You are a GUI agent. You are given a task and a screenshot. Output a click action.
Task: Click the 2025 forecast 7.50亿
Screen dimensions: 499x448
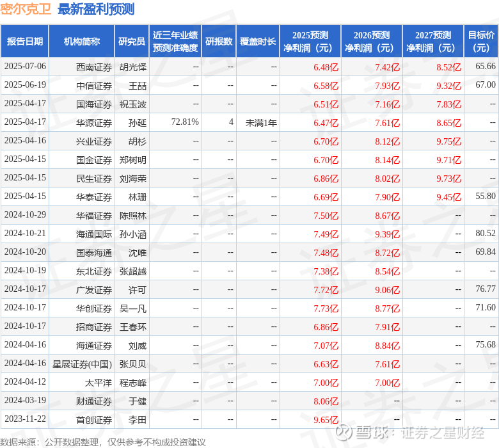[x=326, y=216]
